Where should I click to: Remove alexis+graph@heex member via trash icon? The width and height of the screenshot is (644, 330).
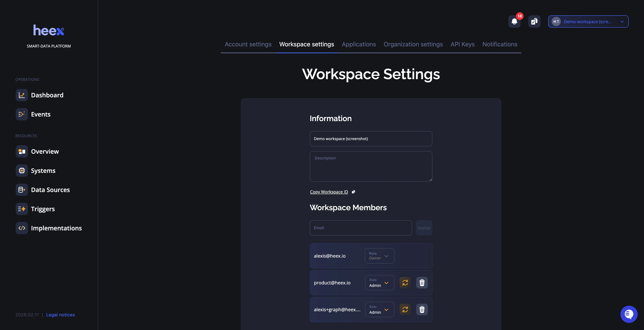pyautogui.click(x=422, y=309)
